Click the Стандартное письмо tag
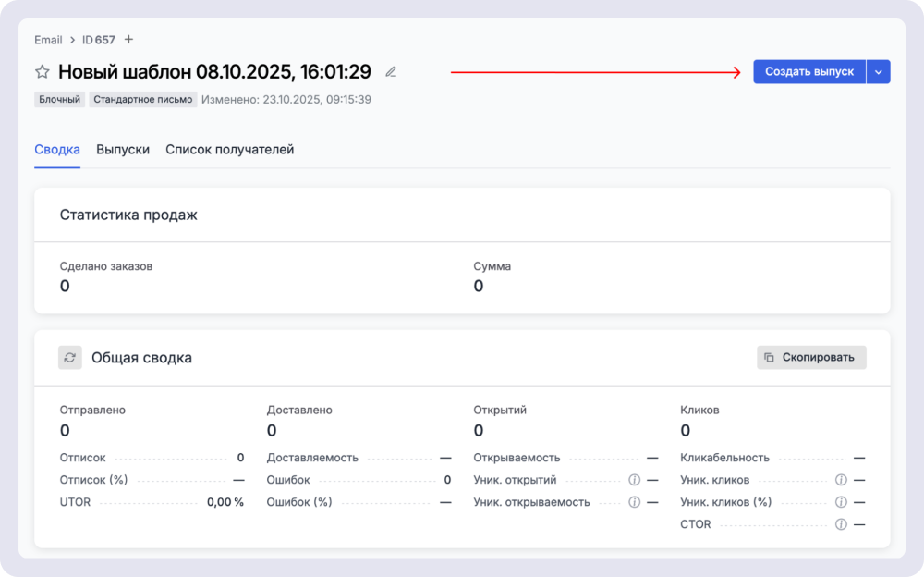 (143, 99)
